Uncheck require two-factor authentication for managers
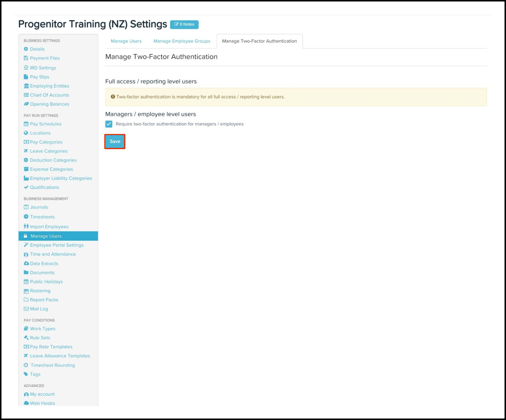The width and height of the screenshot is (506, 420). coord(109,124)
